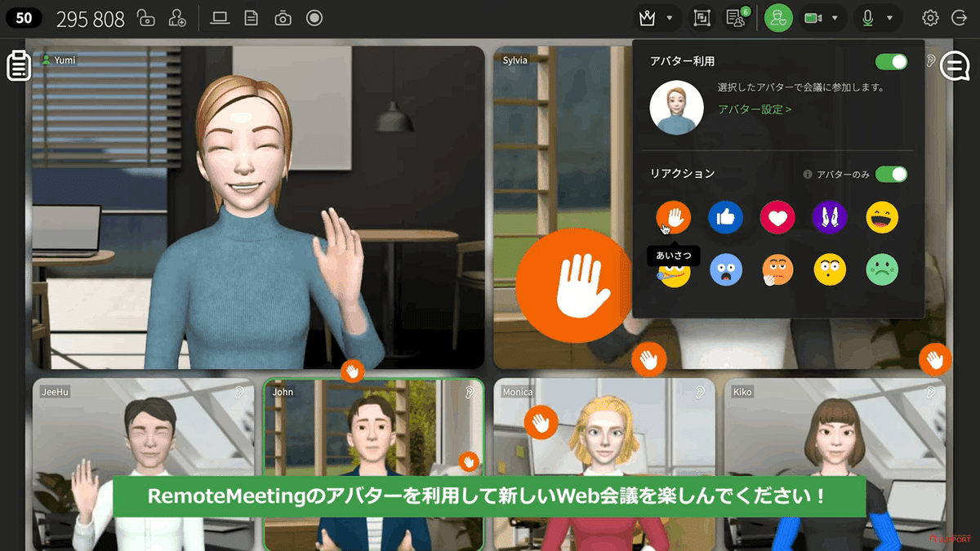Select Yumi's video tile

tap(258, 207)
